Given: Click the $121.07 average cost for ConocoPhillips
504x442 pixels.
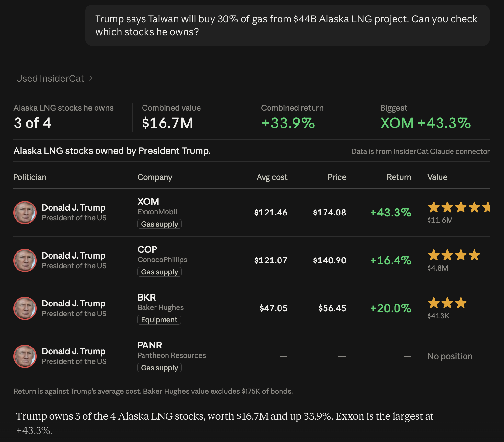Looking at the screenshot, I should pos(270,260).
